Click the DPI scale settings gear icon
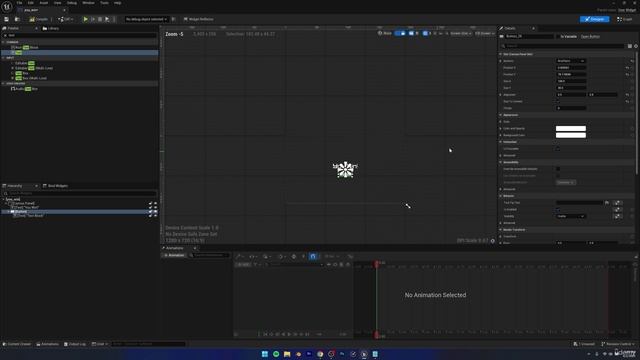Screen dimensions: 640x360 493,241
